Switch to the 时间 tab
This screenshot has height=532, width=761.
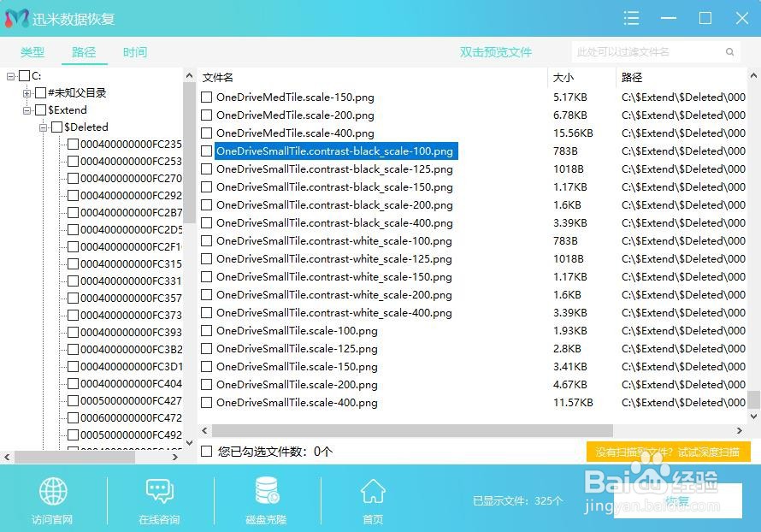click(135, 52)
